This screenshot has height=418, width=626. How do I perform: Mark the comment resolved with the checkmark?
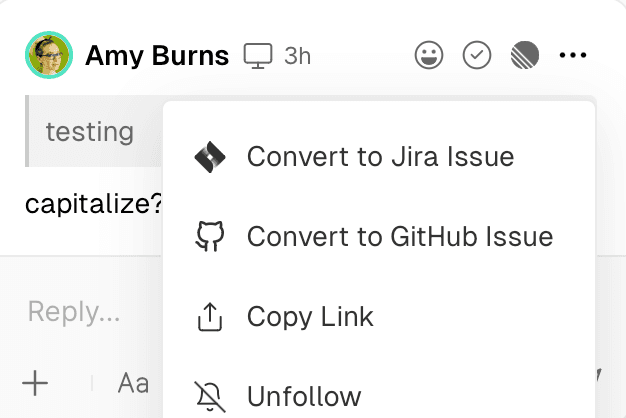click(x=477, y=55)
